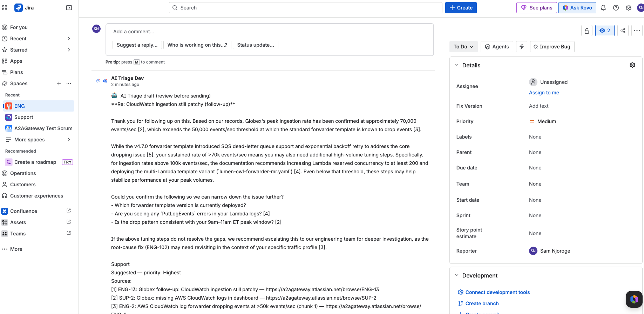Click the Fix Version Add text field
Screen dimensions: 644x314
539,106
